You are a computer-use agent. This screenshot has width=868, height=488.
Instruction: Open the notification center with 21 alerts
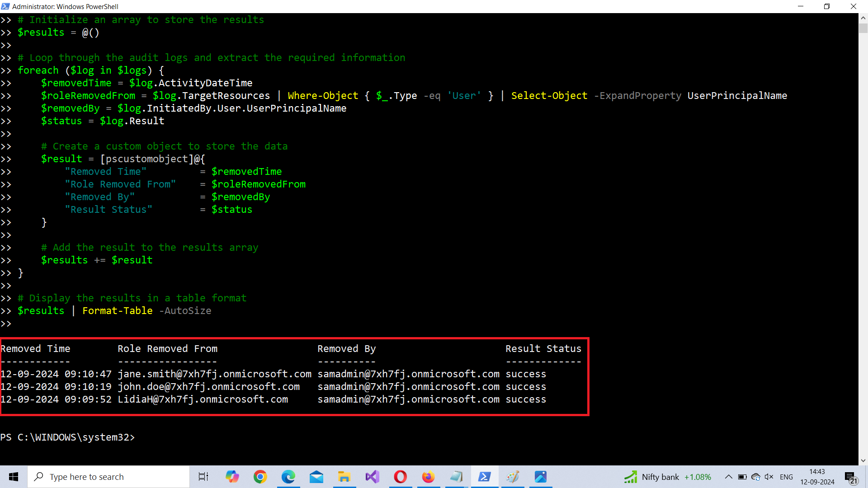click(x=850, y=477)
